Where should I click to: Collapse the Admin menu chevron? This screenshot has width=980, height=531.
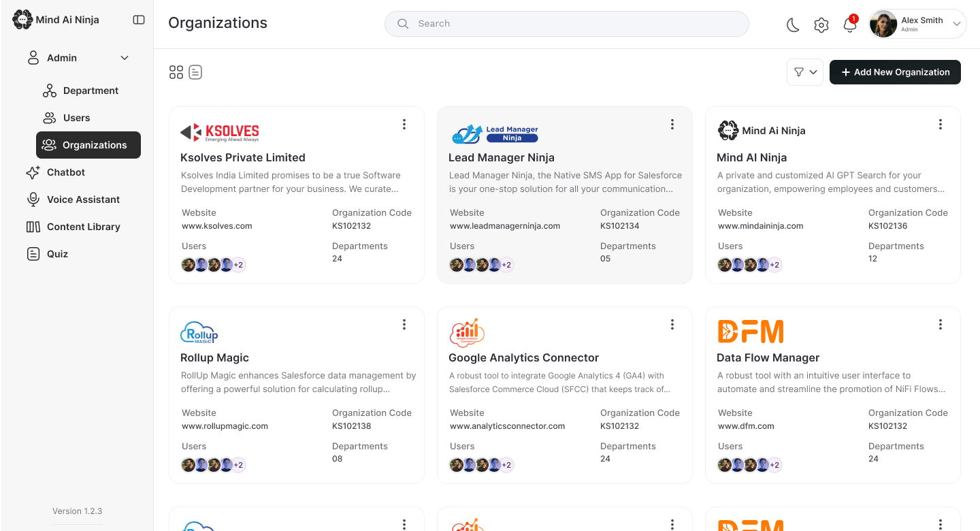[x=125, y=59]
